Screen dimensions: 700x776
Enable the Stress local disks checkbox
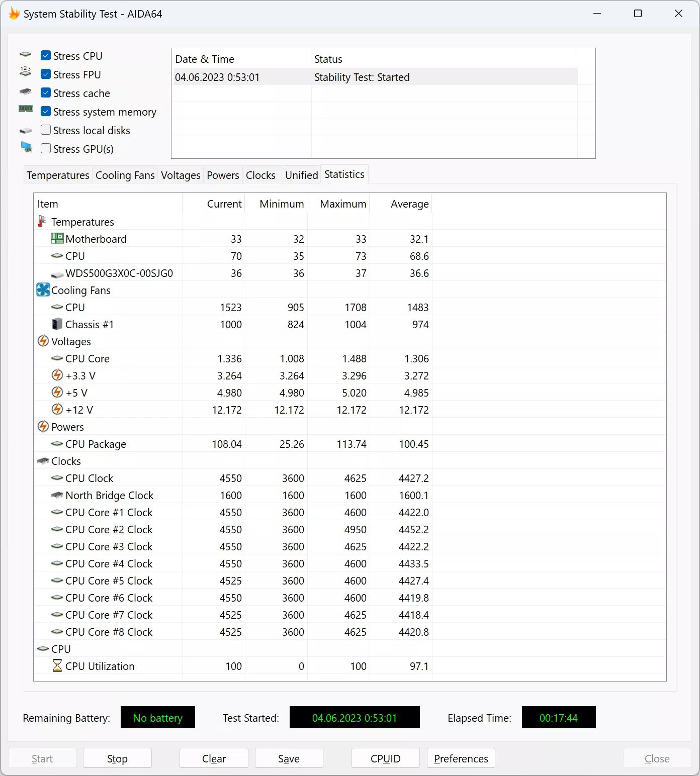46,130
